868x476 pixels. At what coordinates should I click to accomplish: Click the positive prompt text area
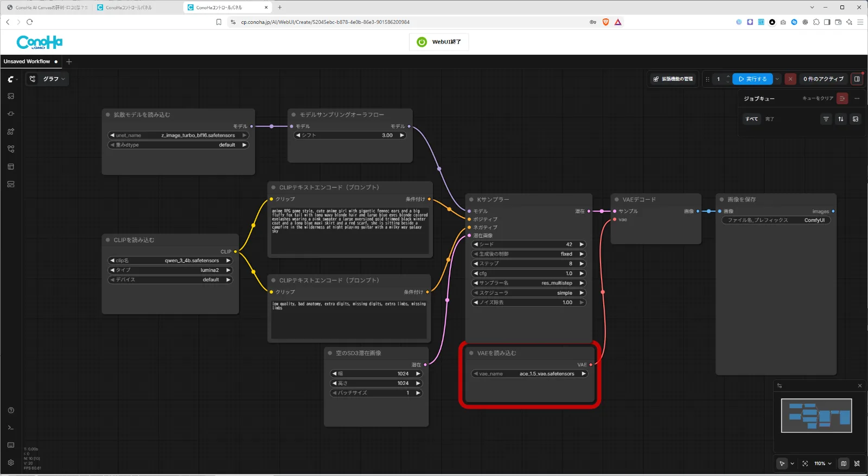click(x=350, y=230)
